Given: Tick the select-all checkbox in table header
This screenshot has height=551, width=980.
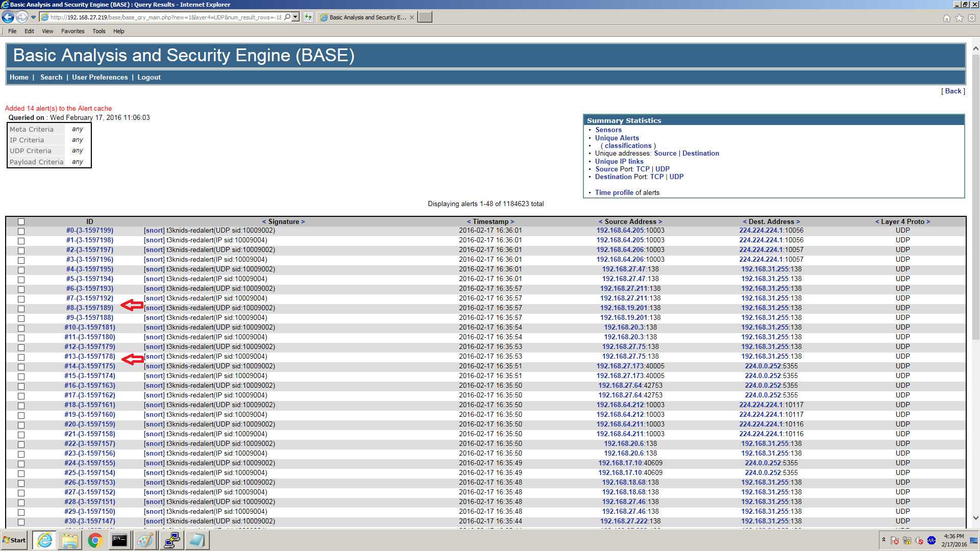Looking at the screenshot, I should 21,222.
